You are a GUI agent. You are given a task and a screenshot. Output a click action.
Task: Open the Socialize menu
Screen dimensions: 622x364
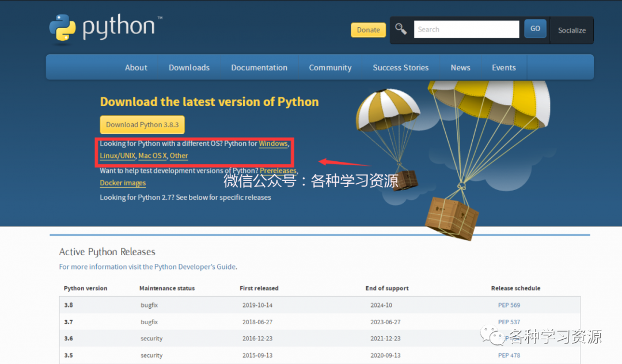572,30
